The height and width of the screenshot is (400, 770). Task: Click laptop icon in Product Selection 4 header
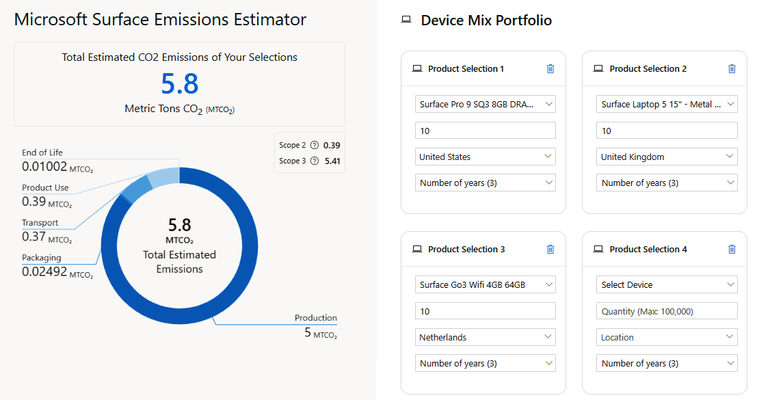[598, 249]
